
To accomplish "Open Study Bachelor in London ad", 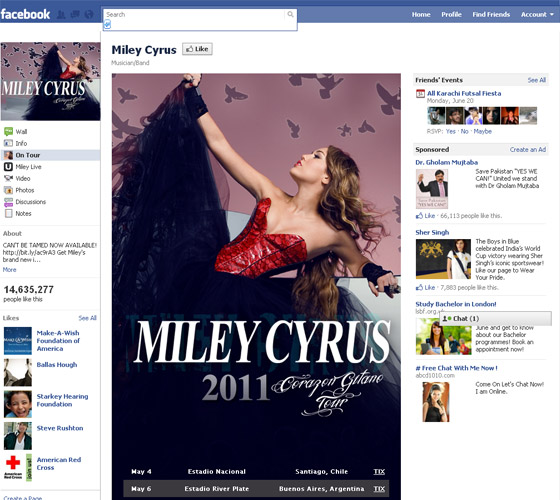I will 456,304.
